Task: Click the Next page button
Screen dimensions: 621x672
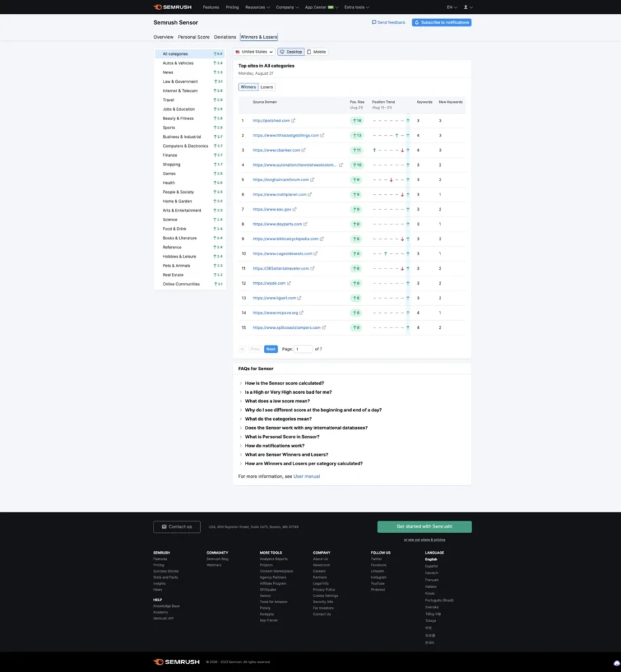Action: (x=271, y=349)
